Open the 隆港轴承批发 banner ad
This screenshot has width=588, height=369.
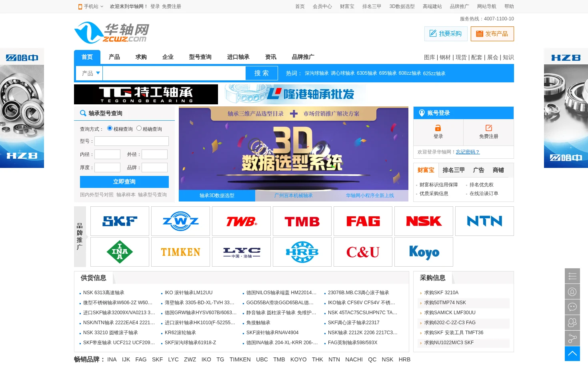pyautogui.click(x=295, y=94)
